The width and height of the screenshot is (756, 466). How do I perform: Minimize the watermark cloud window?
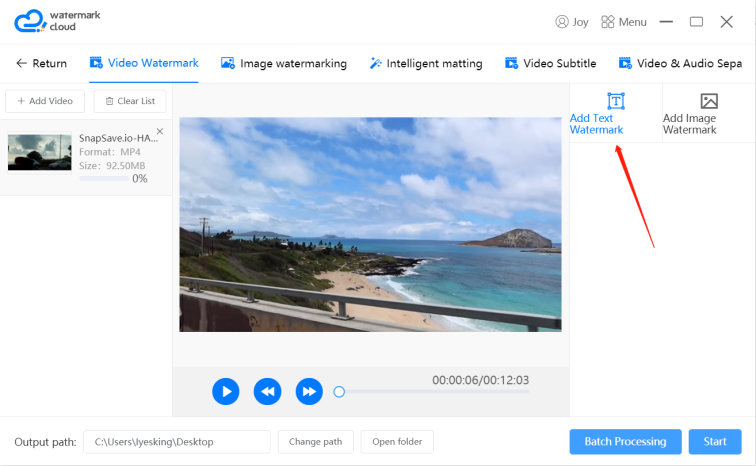pyautogui.click(x=666, y=22)
